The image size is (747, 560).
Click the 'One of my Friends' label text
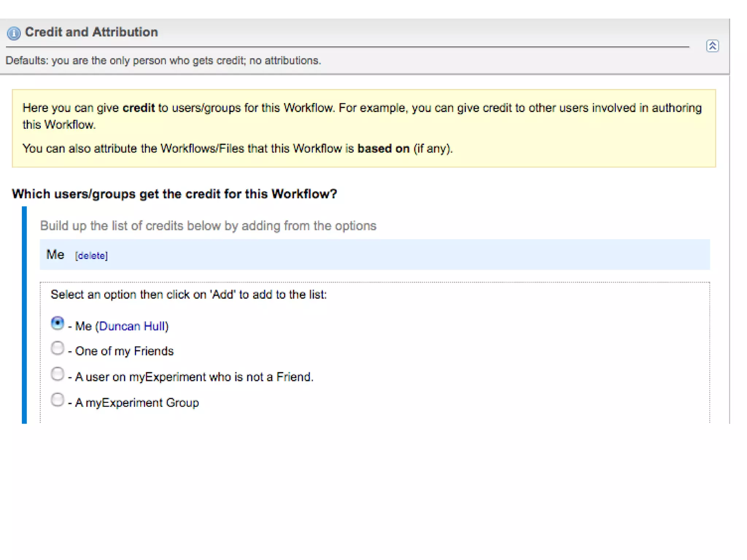click(124, 351)
